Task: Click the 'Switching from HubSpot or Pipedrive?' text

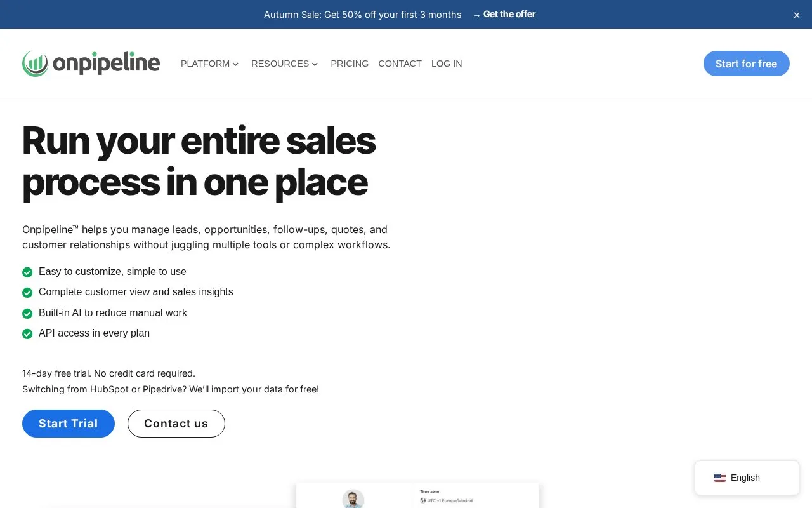Action: coord(171,389)
